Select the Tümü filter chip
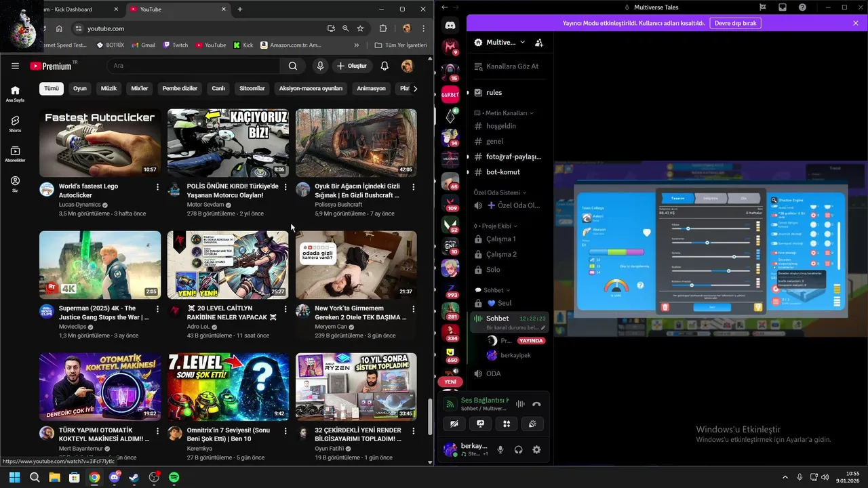 point(52,88)
